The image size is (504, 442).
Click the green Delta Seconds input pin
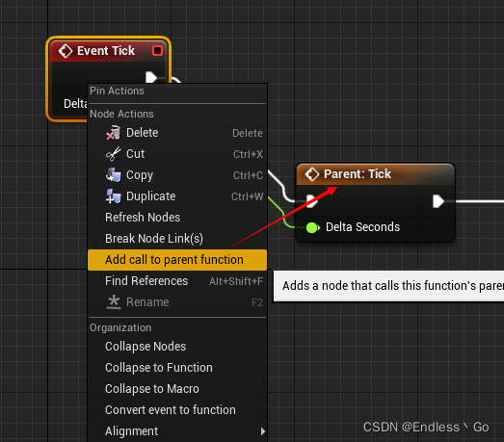pyautogui.click(x=313, y=228)
